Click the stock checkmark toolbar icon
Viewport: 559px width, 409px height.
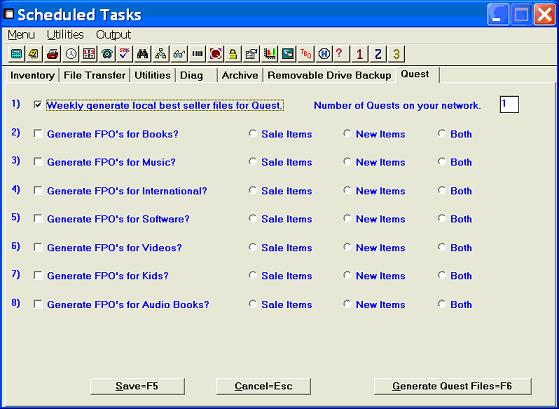pos(125,54)
